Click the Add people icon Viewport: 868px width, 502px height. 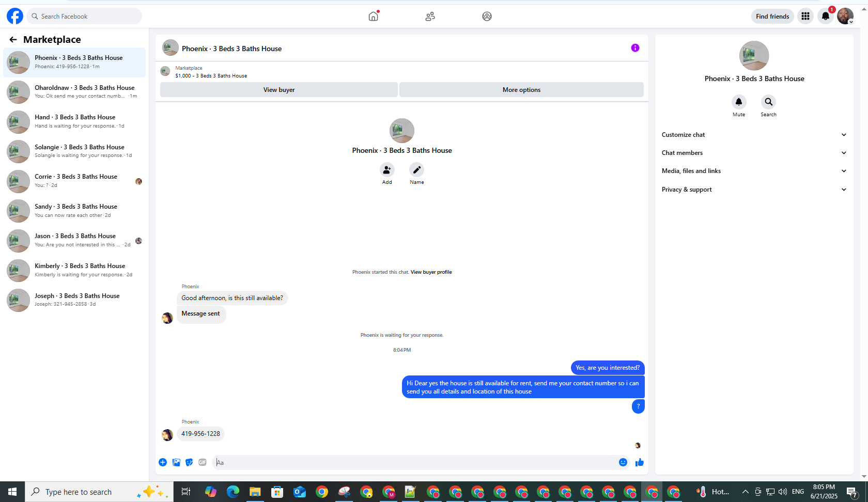pyautogui.click(x=387, y=170)
